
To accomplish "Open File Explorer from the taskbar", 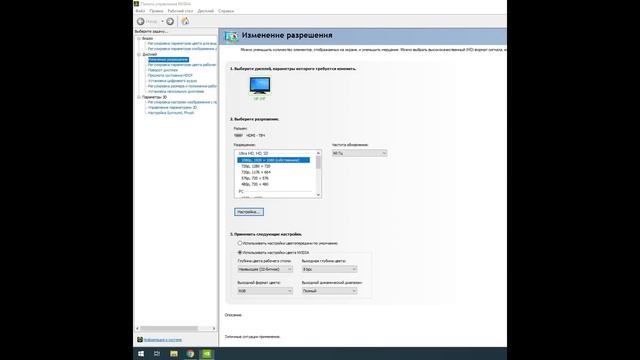I will 174,353.
